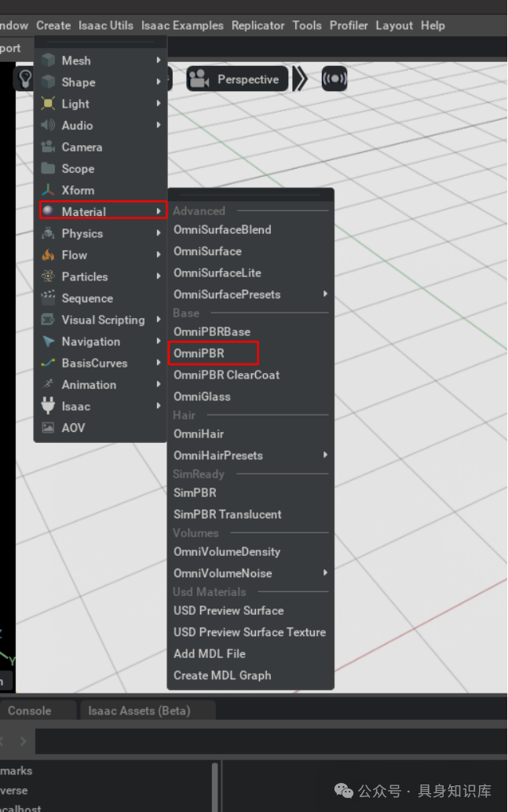The height and width of the screenshot is (812, 508).
Task: Click the Mesh cube icon in Create menu
Action: [49, 60]
